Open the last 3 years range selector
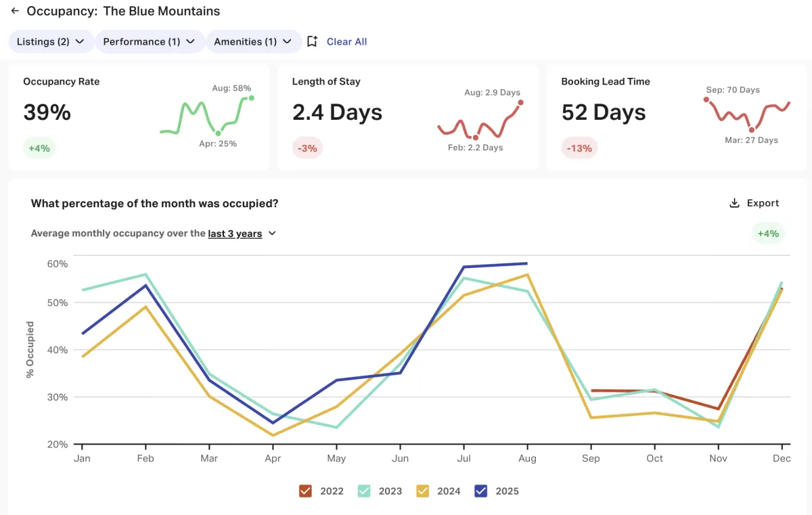The height and width of the screenshot is (515, 812). 242,233
